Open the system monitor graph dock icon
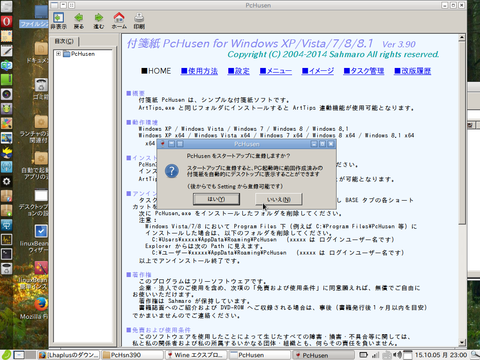This screenshot has height=360, width=480. click(x=6, y=239)
